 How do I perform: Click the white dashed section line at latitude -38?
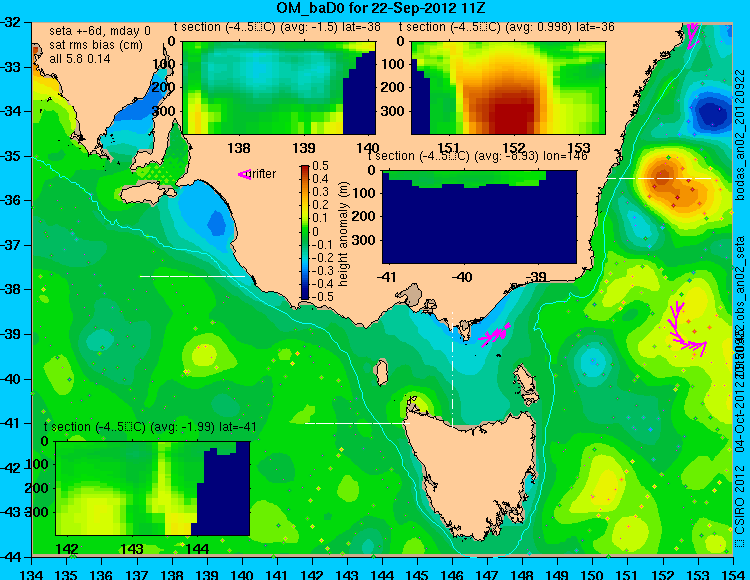[192, 276]
